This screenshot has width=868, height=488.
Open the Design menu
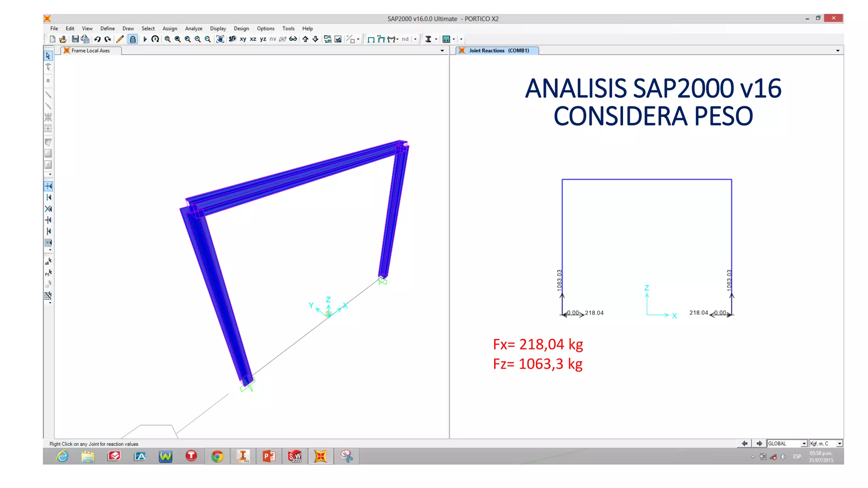(x=241, y=28)
